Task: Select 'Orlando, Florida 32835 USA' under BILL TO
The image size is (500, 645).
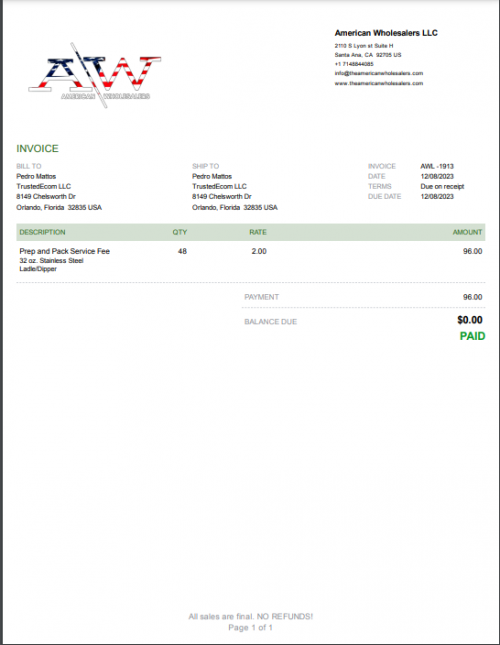Action: [x=59, y=207]
